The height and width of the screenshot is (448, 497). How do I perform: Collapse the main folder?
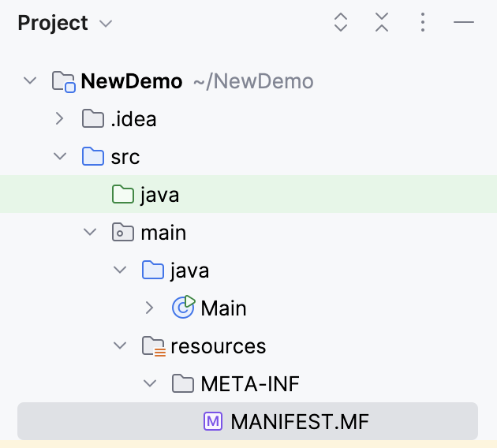point(90,233)
